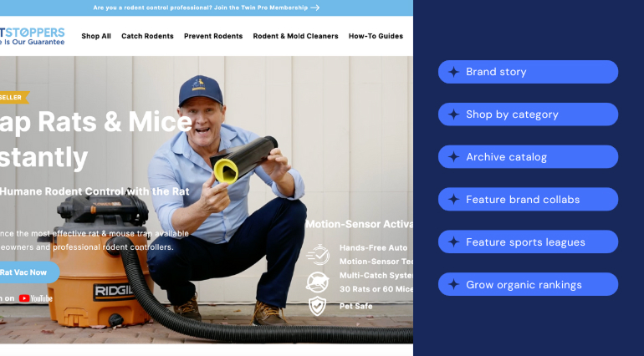Click the sparkle icon beside Shop by category
The image size is (644, 356).
pos(453,114)
